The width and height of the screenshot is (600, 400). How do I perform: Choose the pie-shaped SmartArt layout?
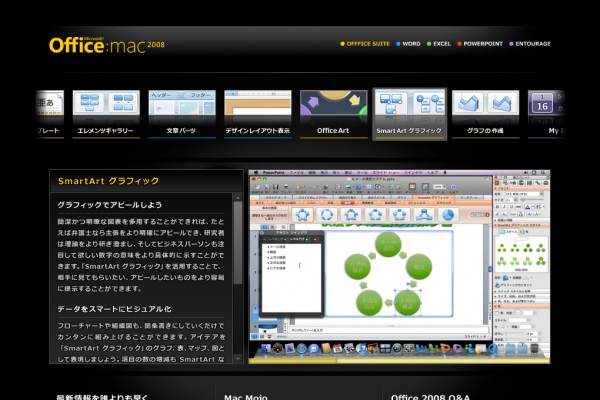pos(448,215)
